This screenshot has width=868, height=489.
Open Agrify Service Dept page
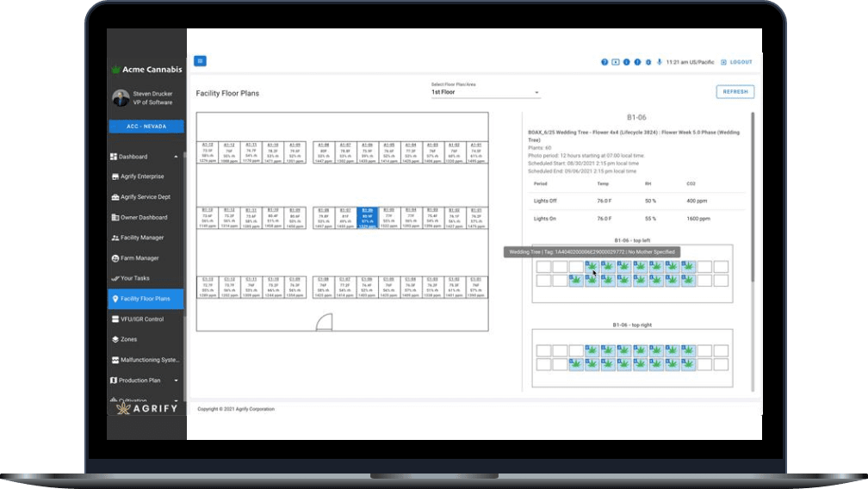146,197
